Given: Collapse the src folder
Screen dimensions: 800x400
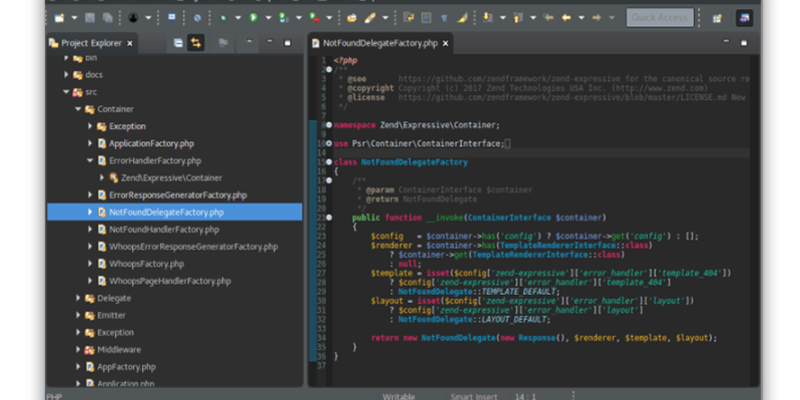Looking at the screenshot, I should pos(66,91).
